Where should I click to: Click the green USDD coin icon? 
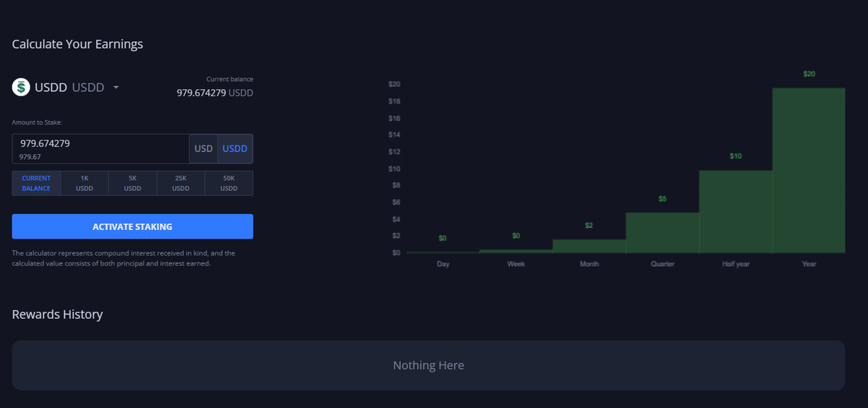tap(22, 88)
